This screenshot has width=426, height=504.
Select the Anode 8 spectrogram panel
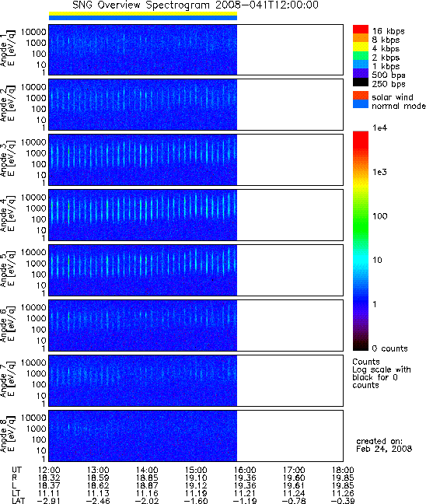(x=196, y=436)
